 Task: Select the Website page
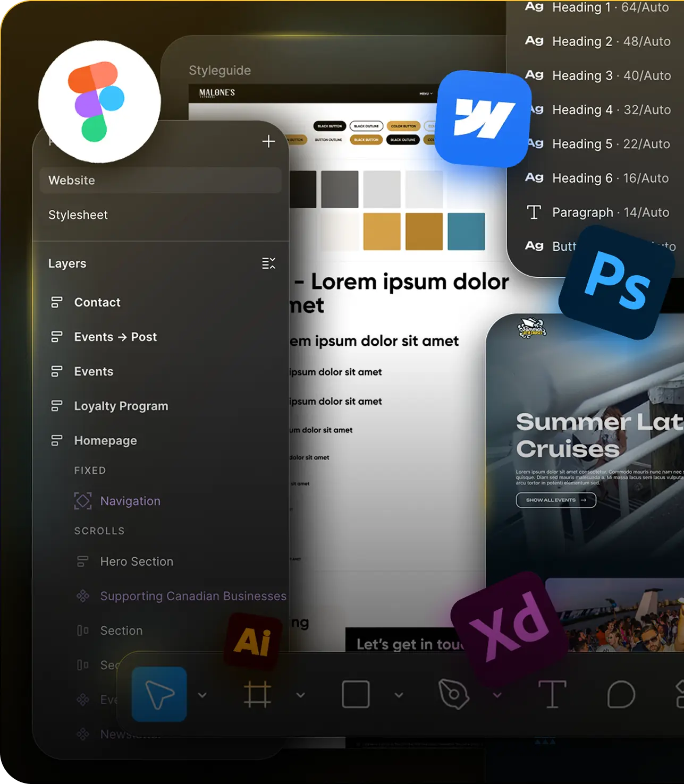click(x=72, y=180)
